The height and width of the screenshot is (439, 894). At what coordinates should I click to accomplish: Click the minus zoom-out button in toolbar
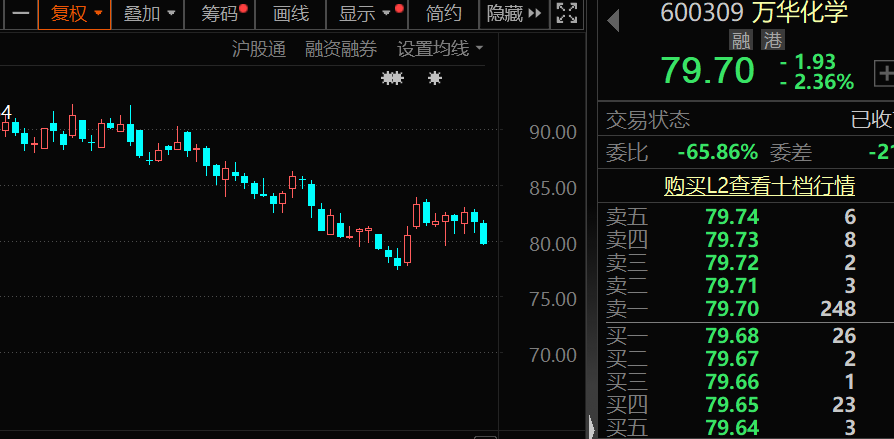pos(18,13)
